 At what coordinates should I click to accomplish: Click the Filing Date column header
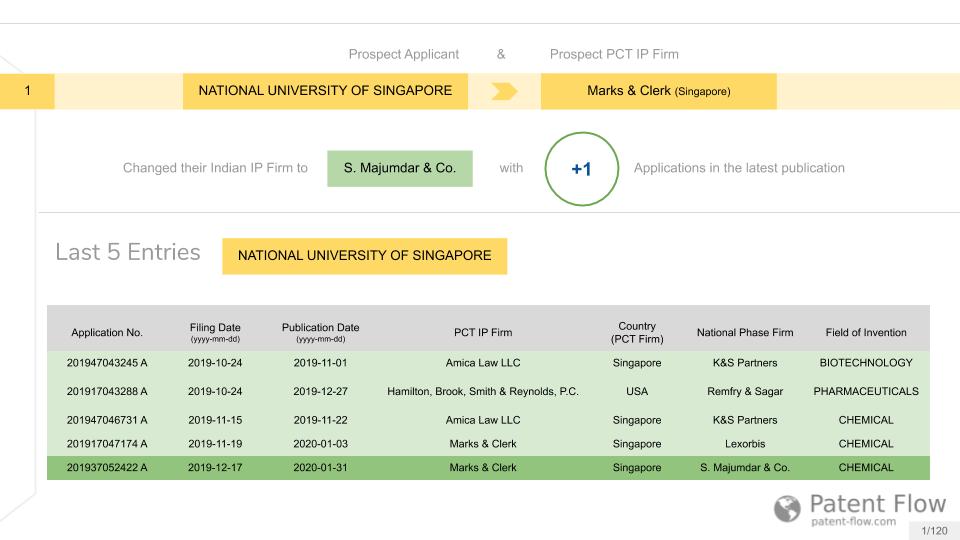(215, 332)
